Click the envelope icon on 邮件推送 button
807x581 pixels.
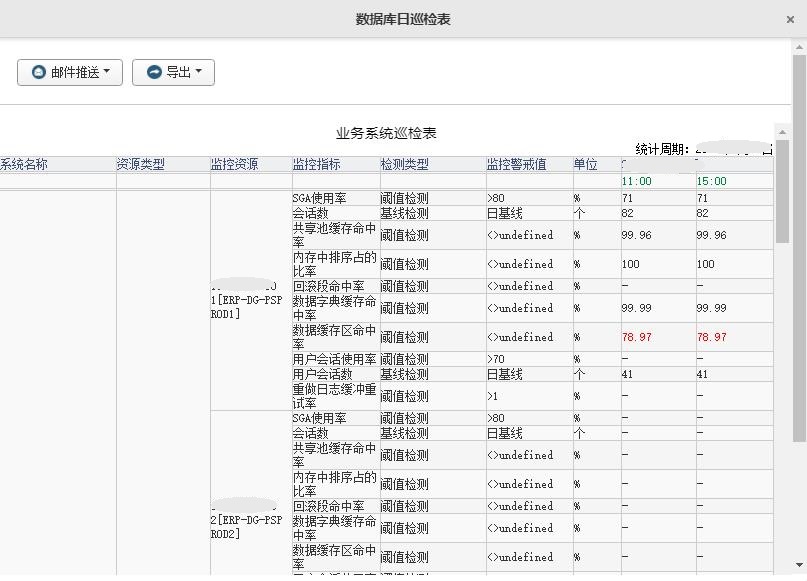[41, 71]
